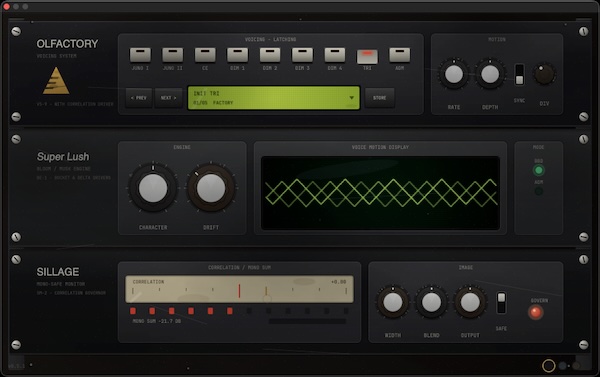This screenshot has height=377, width=600.
Task: Click the "+0.00" correlation value
Action: [339, 282]
